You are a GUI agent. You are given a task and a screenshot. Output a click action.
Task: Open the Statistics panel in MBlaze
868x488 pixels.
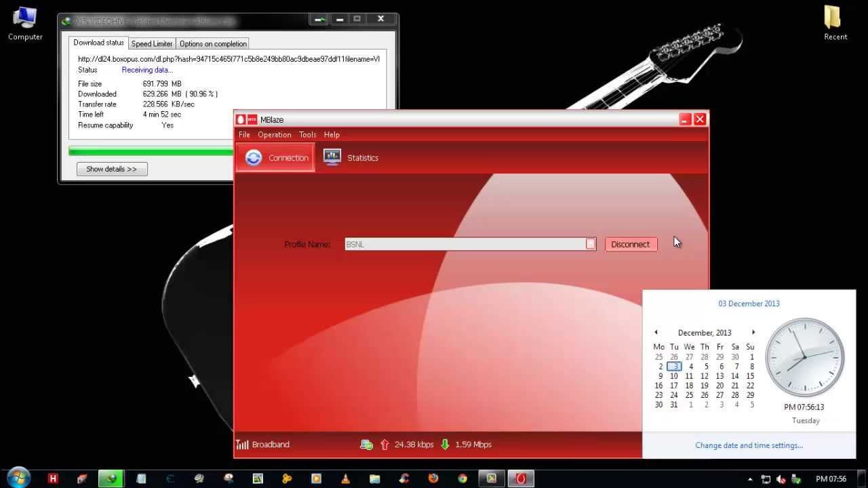tap(351, 157)
